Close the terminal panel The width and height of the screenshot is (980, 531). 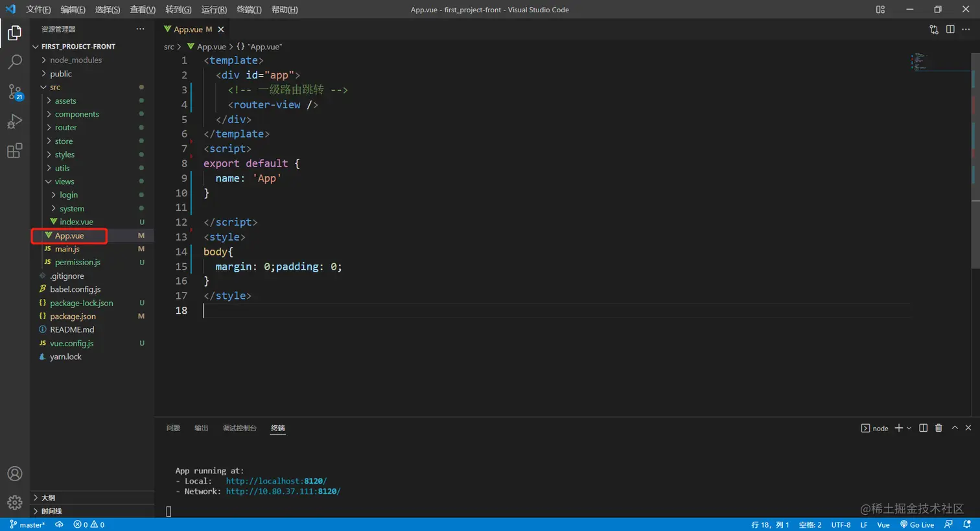[x=968, y=428]
